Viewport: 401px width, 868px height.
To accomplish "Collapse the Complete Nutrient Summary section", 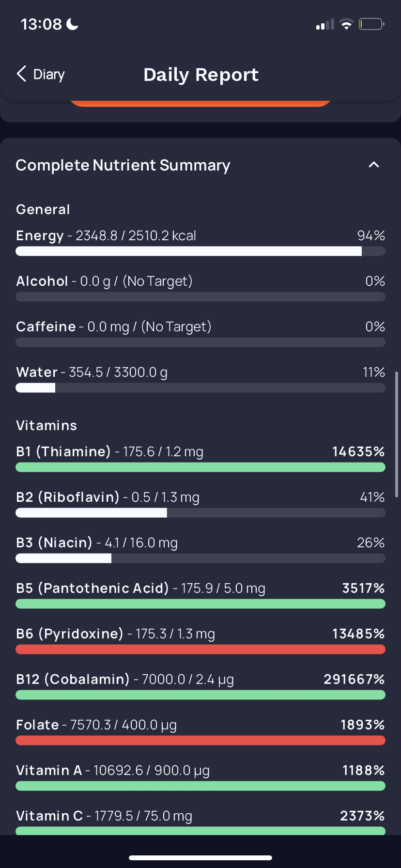I will [373, 165].
